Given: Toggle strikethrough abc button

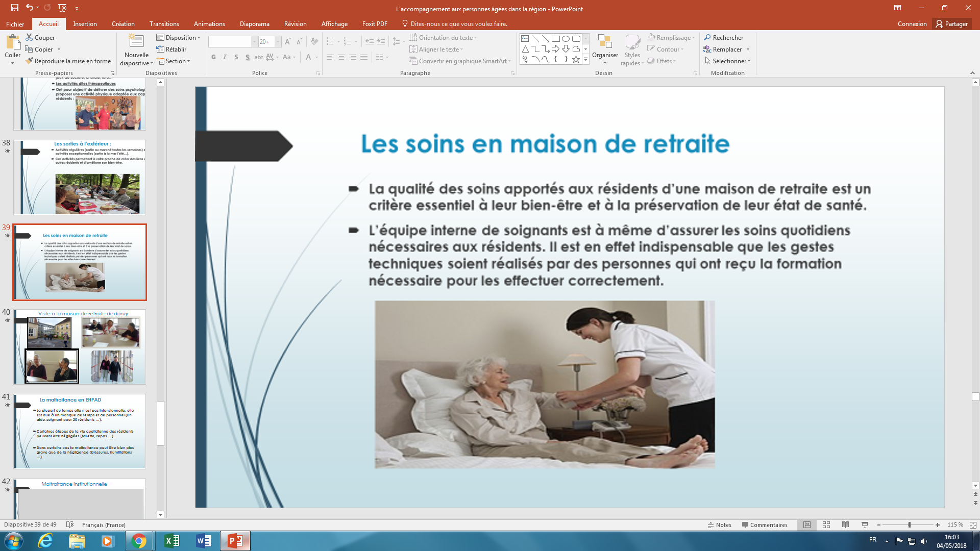Looking at the screenshot, I should click(259, 57).
